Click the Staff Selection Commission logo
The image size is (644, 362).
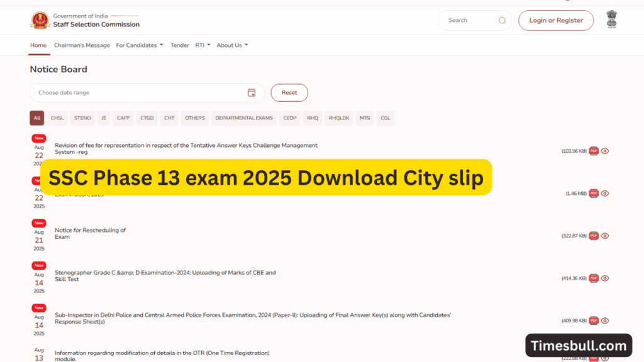(40, 20)
